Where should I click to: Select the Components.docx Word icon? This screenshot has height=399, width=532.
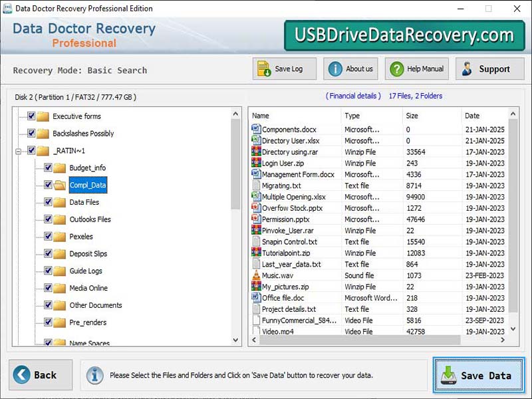[255, 129]
